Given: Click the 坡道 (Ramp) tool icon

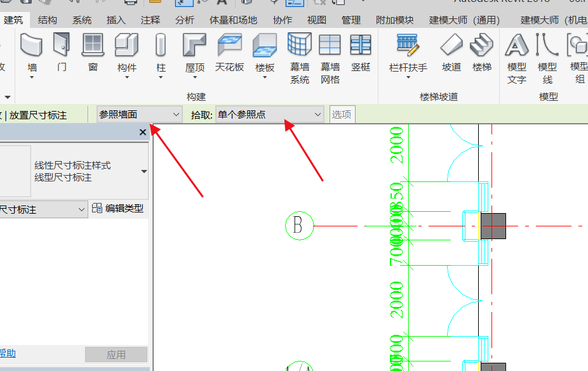Looking at the screenshot, I should click(x=451, y=46).
